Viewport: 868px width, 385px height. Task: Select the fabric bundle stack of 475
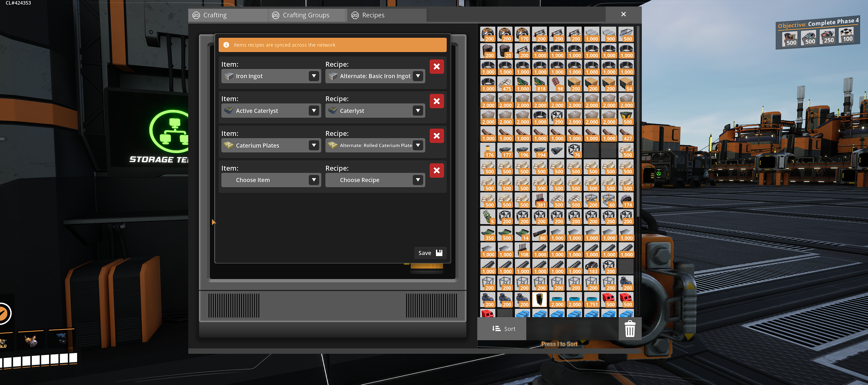[505, 84]
